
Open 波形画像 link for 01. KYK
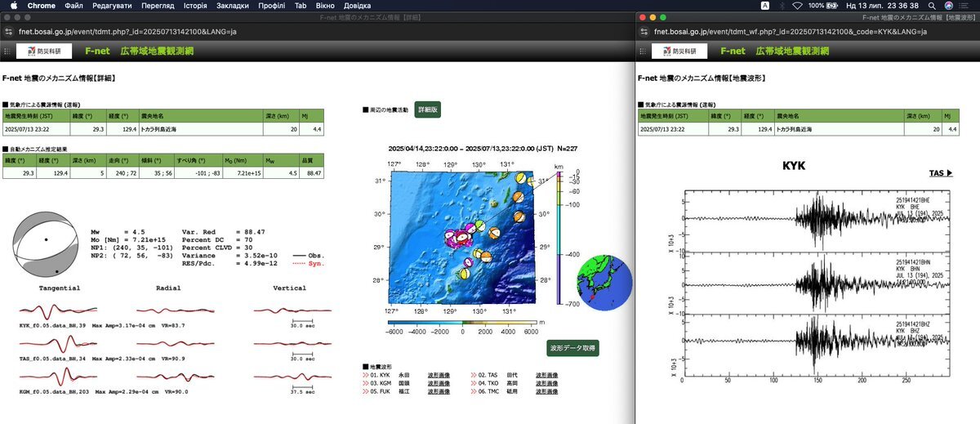point(438,374)
